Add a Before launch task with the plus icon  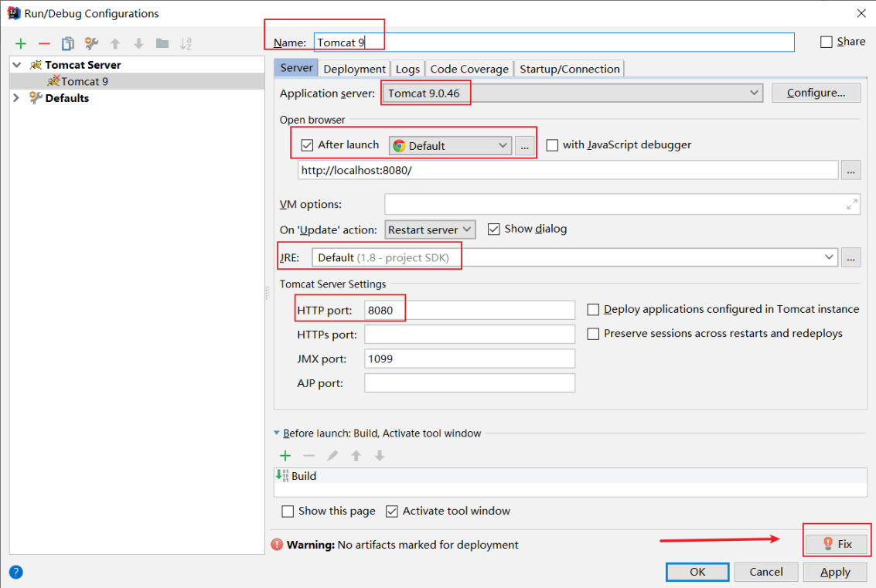coord(285,456)
